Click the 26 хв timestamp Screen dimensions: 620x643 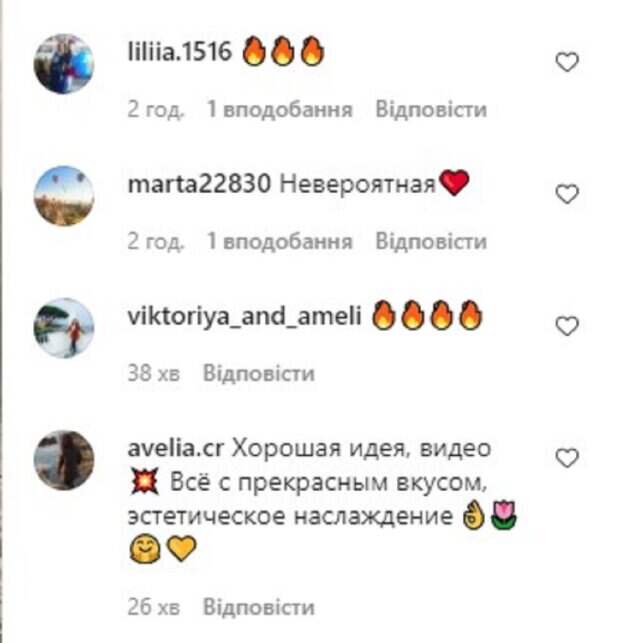point(154,607)
